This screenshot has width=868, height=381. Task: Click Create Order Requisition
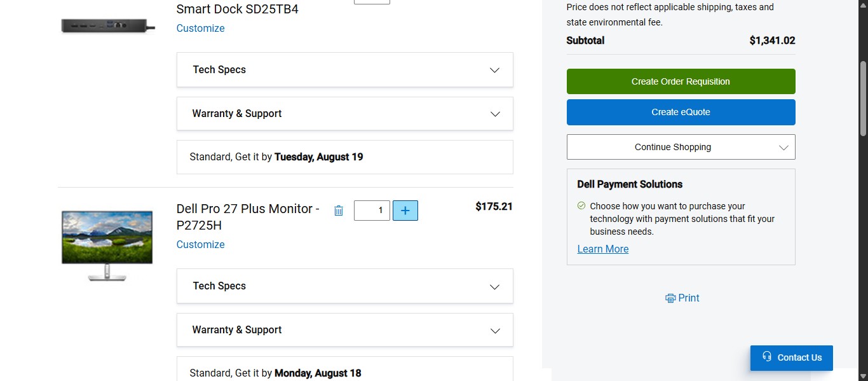[x=680, y=81]
